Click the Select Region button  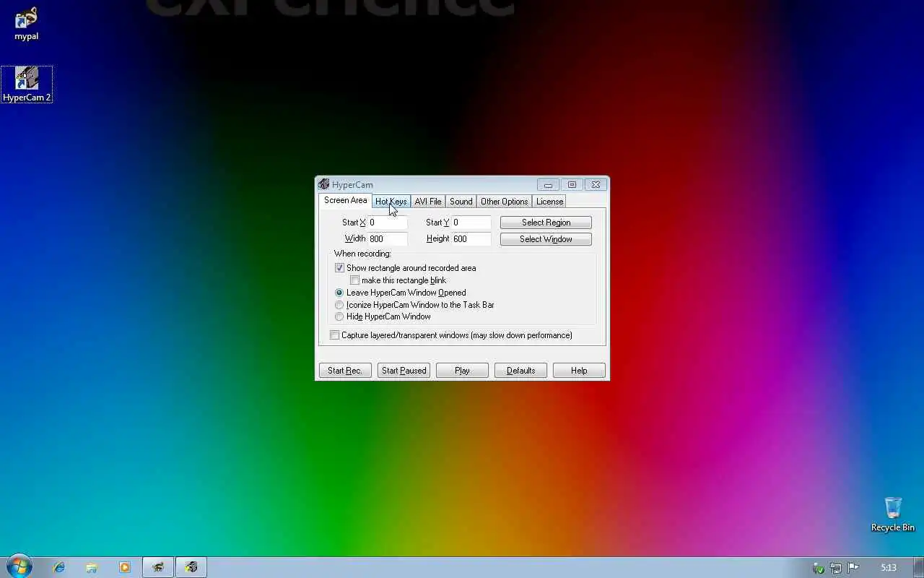[x=546, y=223]
